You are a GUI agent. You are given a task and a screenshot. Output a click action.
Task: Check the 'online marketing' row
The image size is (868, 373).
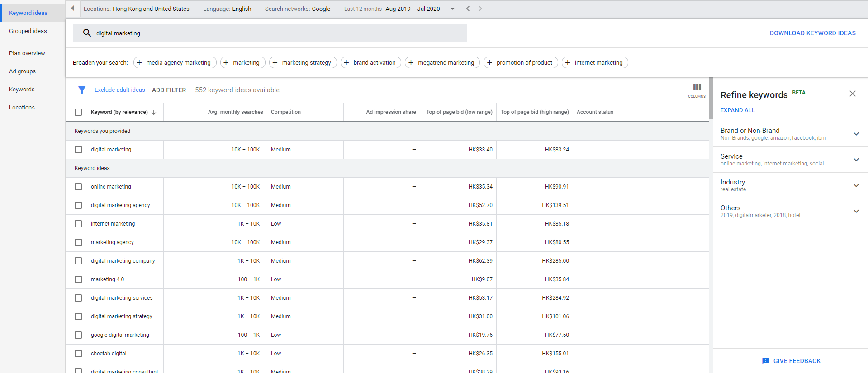(78, 187)
